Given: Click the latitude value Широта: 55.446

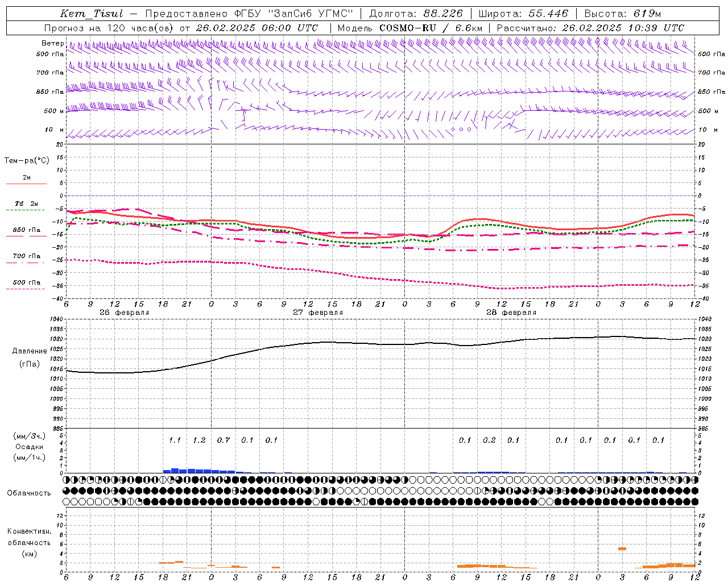Looking at the screenshot, I should point(523,14).
